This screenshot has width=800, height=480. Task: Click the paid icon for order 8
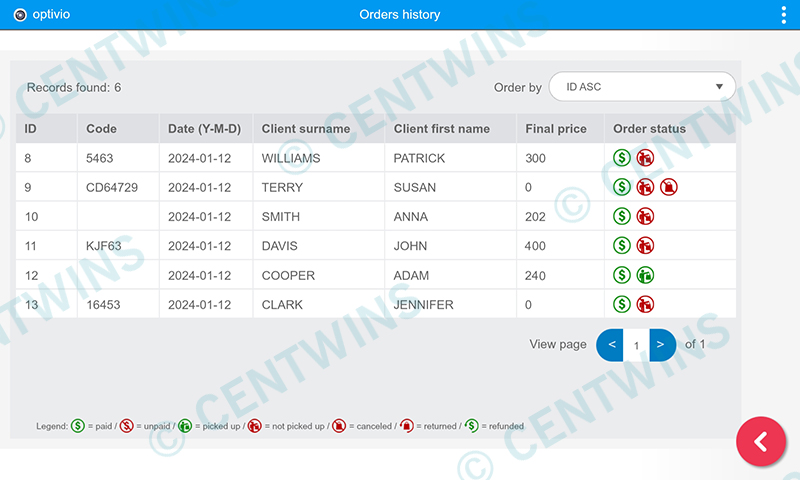tap(621, 158)
